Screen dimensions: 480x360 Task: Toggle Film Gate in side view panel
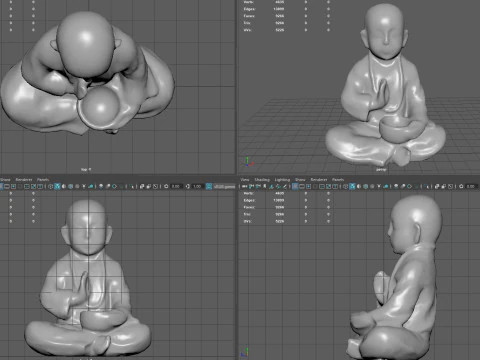click(x=302, y=186)
